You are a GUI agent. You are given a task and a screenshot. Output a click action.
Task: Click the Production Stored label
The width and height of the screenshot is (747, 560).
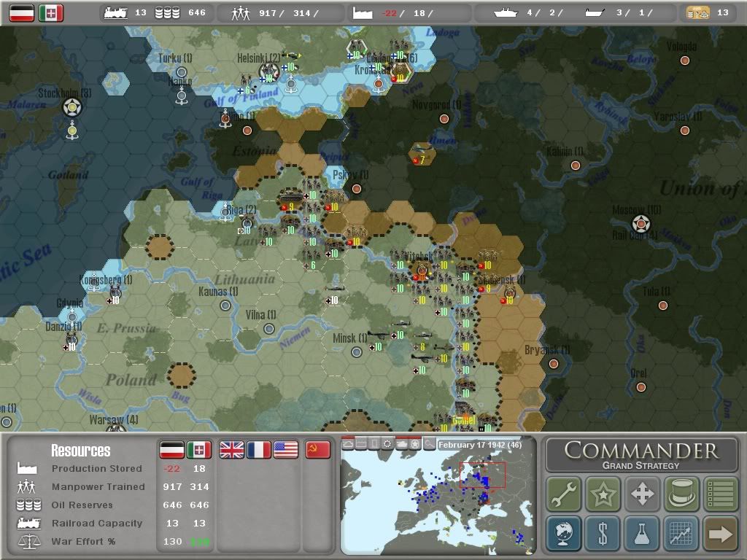click(x=97, y=469)
